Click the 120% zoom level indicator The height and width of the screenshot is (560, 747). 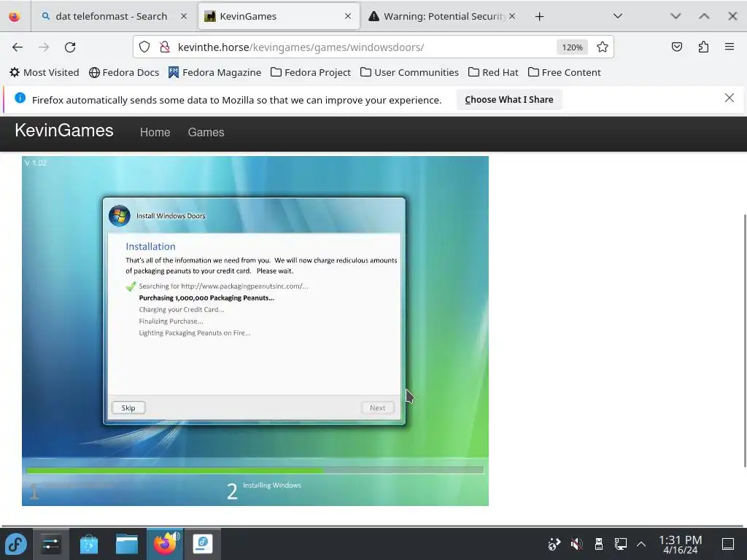tap(572, 47)
